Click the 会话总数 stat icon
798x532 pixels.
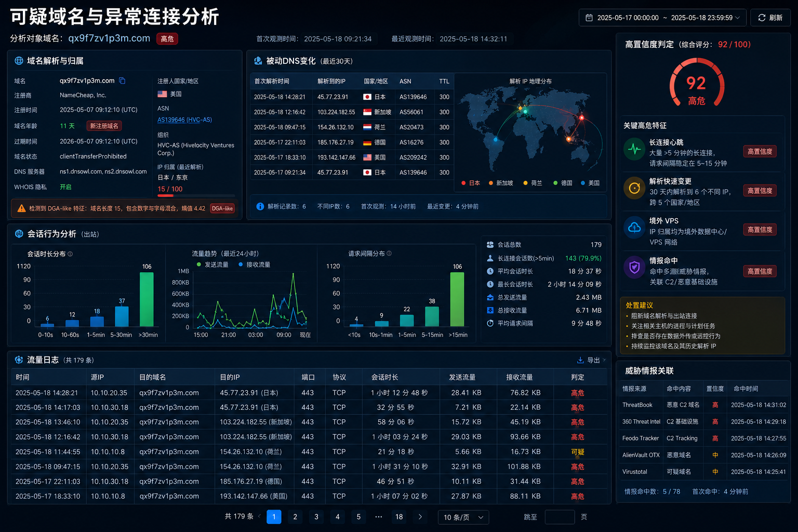[x=490, y=245]
